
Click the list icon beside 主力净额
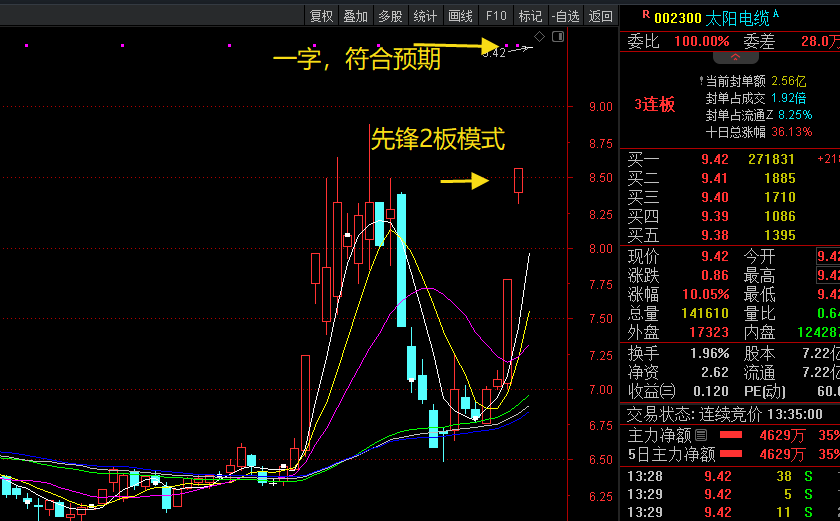pos(701,435)
